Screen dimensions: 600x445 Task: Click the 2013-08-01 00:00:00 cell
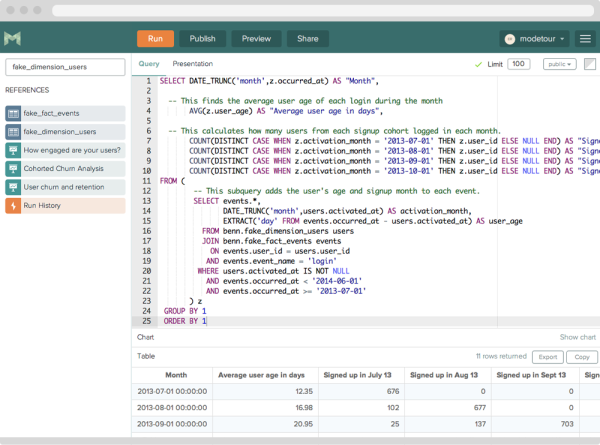[172, 408]
